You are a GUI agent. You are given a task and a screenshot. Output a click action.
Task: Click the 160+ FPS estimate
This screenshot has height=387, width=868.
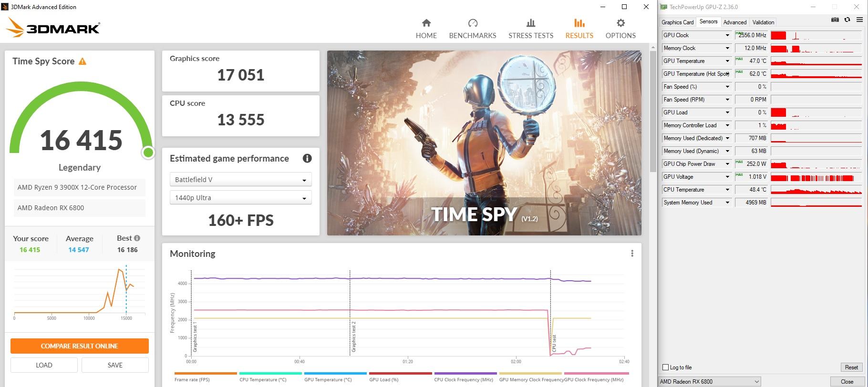241,220
